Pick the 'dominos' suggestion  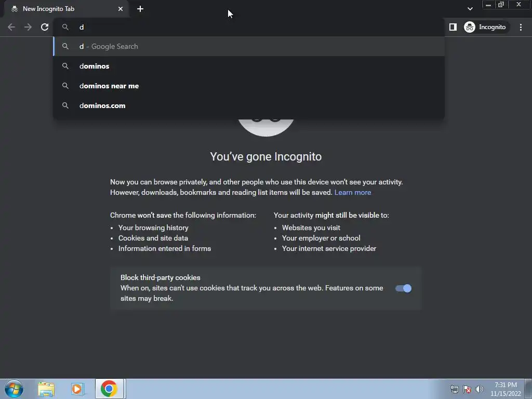(249, 66)
